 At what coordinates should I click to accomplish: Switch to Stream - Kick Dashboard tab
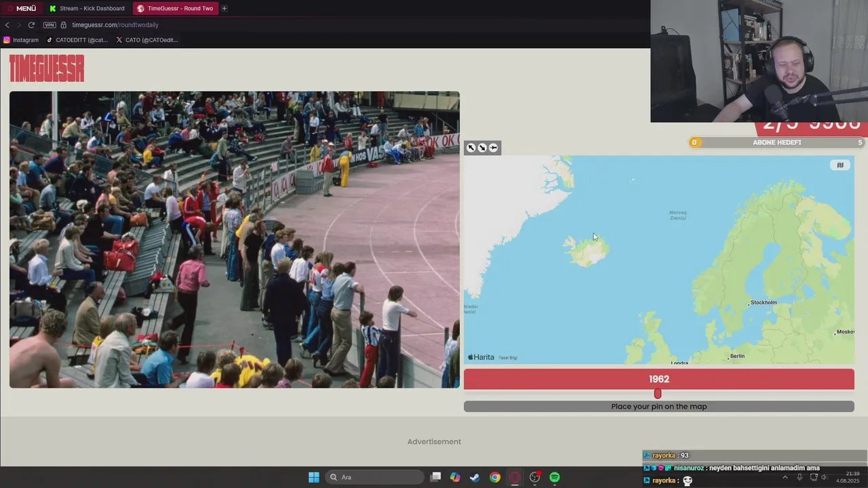pyautogui.click(x=87, y=8)
